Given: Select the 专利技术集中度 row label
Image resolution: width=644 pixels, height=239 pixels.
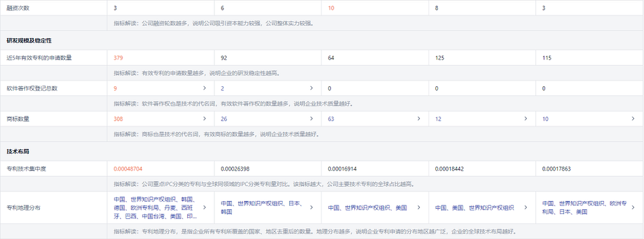Looking at the screenshot, I should coord(26,169).
